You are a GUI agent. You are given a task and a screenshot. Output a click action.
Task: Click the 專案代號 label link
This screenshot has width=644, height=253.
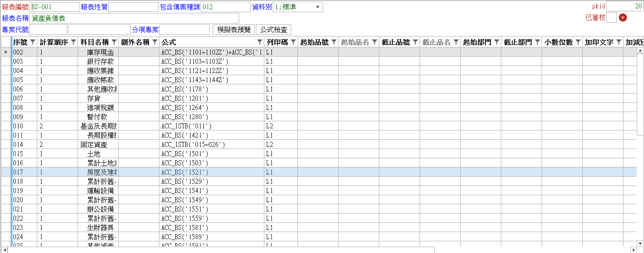click(16, 30)
